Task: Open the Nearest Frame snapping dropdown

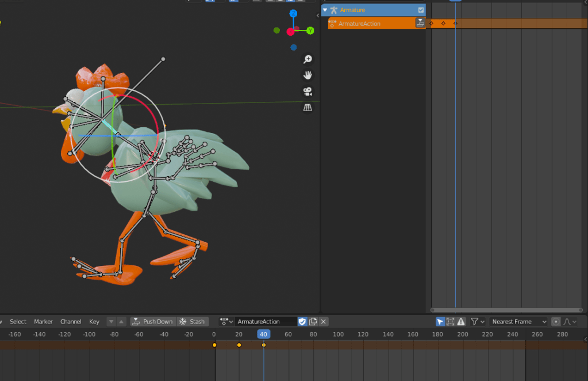Action: [x=519, y=322]
